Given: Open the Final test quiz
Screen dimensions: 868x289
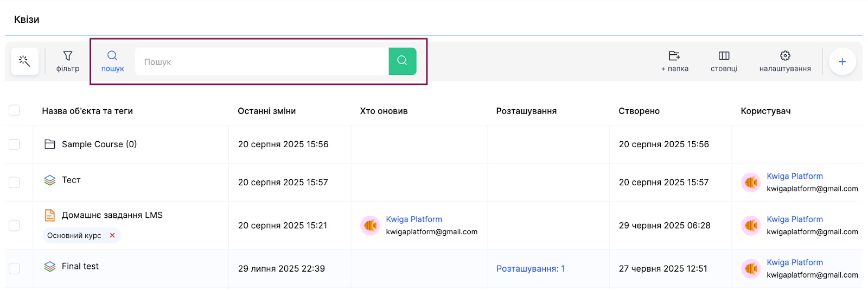Looking at the screenshot, I should 80,266.
